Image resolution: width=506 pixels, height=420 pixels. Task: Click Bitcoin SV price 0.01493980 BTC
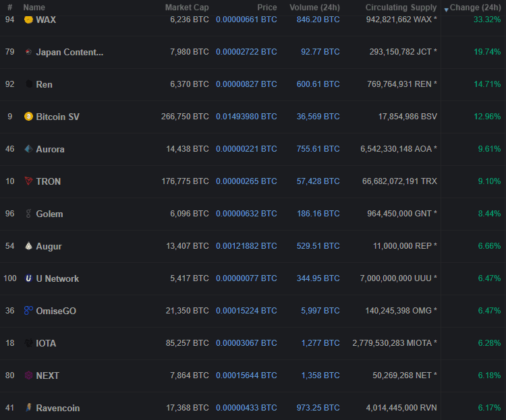(x=246, y=116)
